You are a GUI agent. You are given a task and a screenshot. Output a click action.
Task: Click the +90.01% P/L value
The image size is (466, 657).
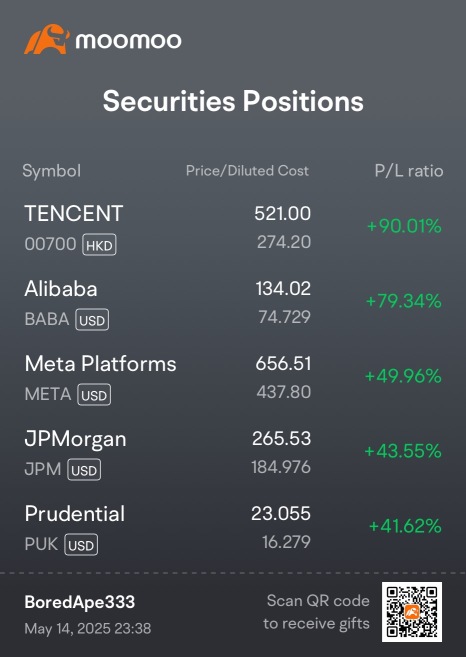click(404, 226)
